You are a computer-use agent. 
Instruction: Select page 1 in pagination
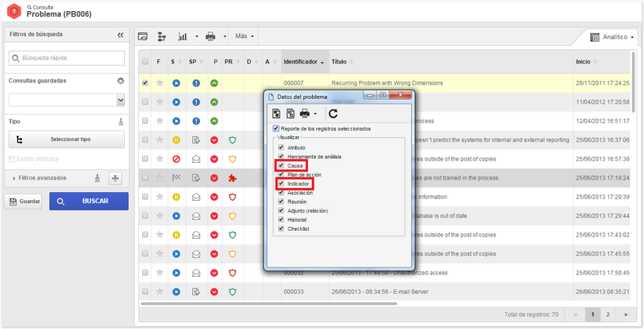[x=593, y=315]
